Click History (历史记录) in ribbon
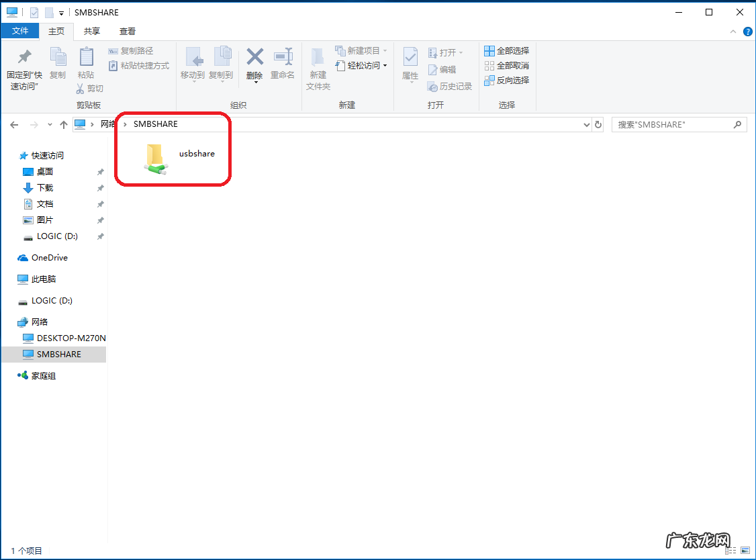 (x=449, y=87)
